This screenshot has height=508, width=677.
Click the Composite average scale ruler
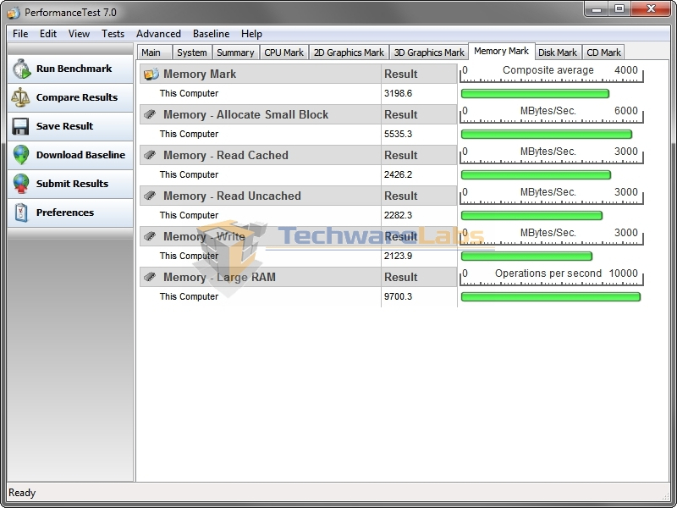point(551,73)
